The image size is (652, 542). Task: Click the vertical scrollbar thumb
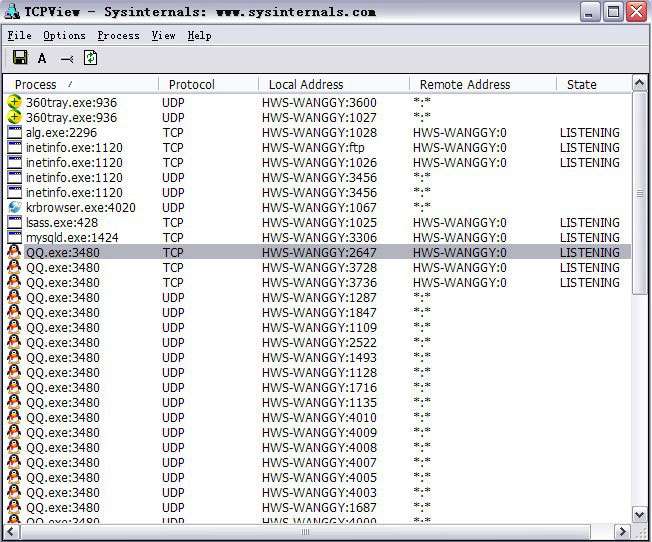(x=640, y=193)
